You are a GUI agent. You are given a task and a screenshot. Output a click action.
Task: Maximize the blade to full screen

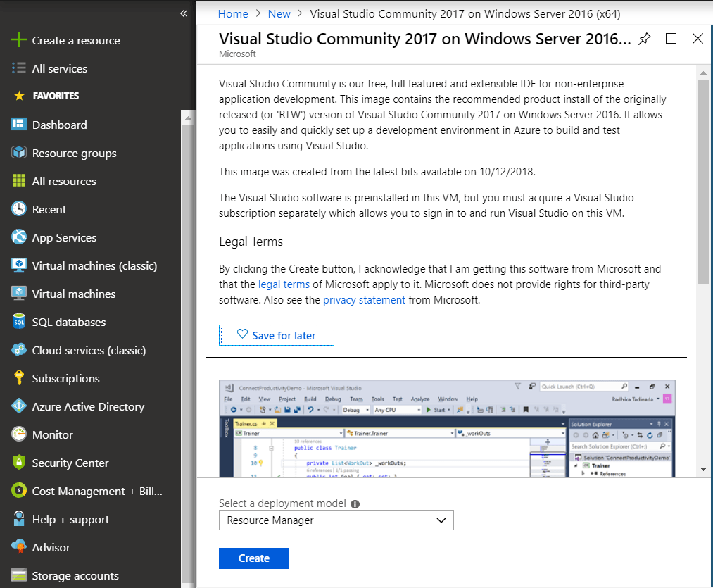(x=671, y=39)
